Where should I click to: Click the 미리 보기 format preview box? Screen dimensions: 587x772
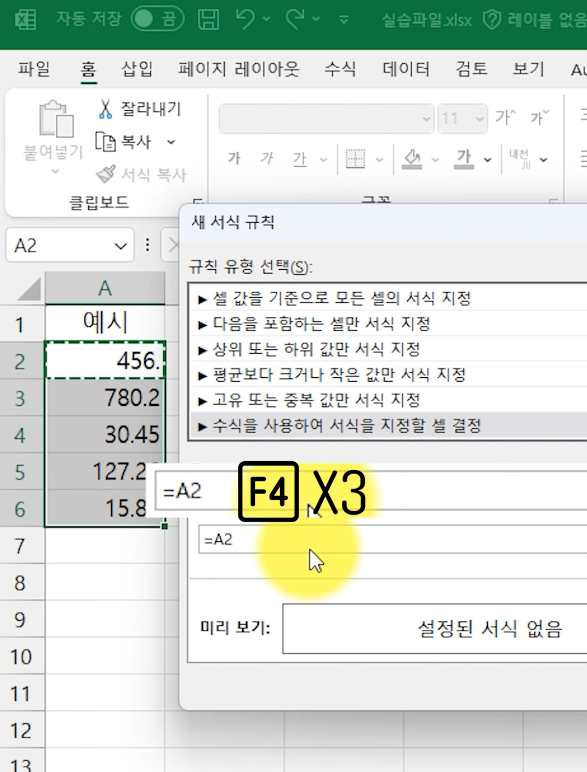[x=435, y=629]
